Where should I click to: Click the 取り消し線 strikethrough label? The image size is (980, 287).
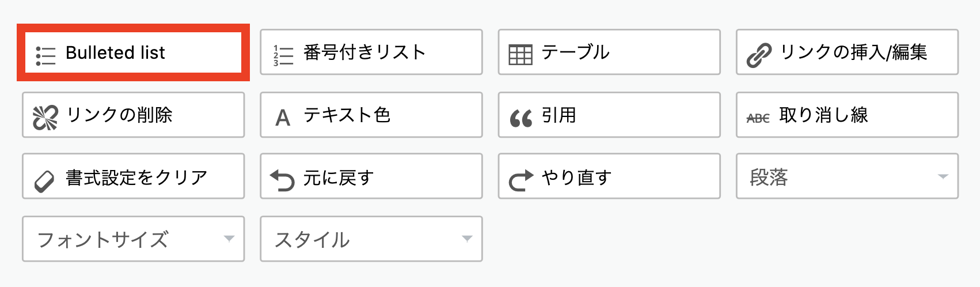coord(823,115)
